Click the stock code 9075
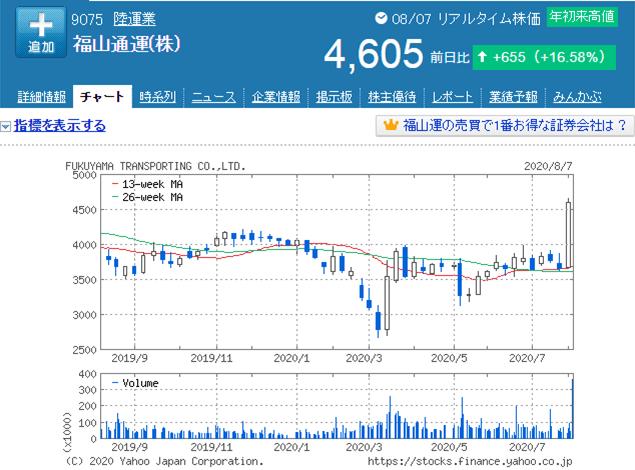The height and width of the screenshot is (470, 635). coord(87,19)
